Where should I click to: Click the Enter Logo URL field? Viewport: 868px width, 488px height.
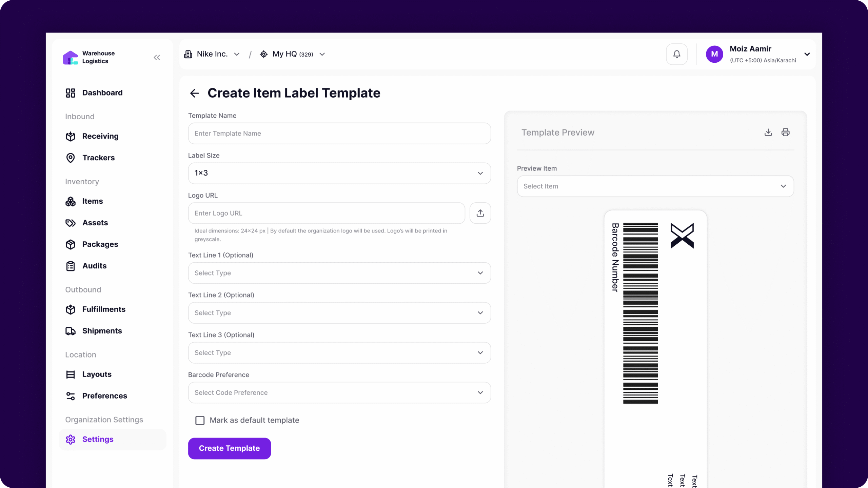click(x=326, y=213)
